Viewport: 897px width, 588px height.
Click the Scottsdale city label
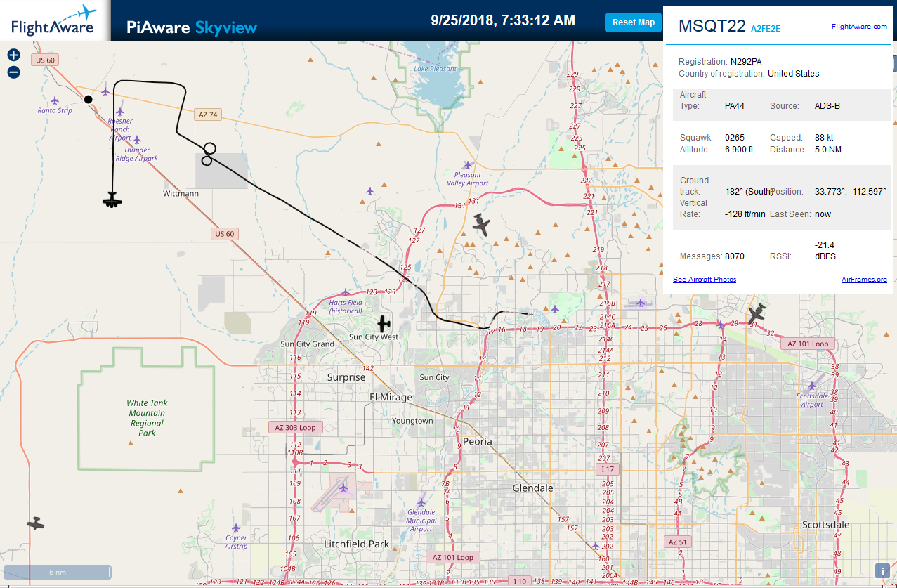click(825, 525)
